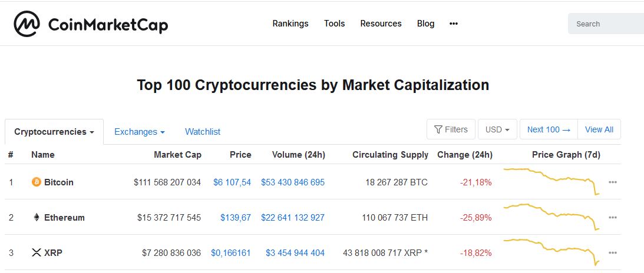644x273 pixels.
Task: Open the Filters funnel button
Action: [x=451, y=129]
